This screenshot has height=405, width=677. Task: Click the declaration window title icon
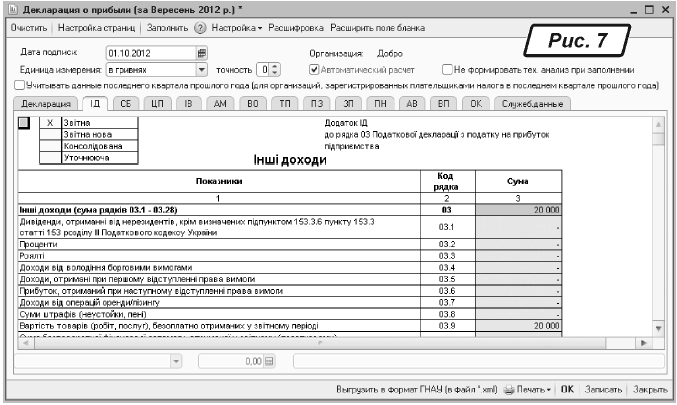click(x=11, y=9)
